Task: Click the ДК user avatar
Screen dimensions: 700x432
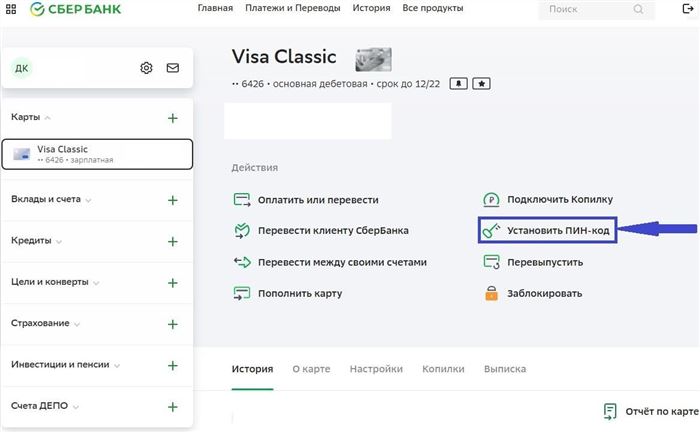Action: 21,68
